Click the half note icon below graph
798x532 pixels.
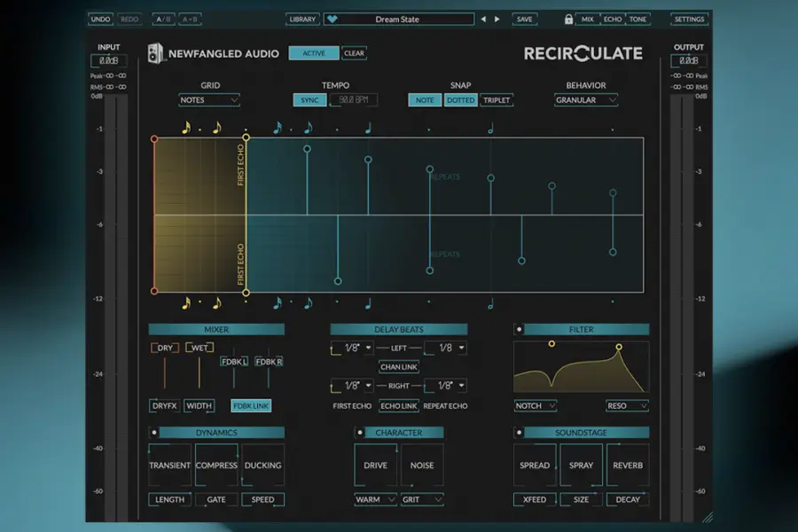(x=490, y=304)
